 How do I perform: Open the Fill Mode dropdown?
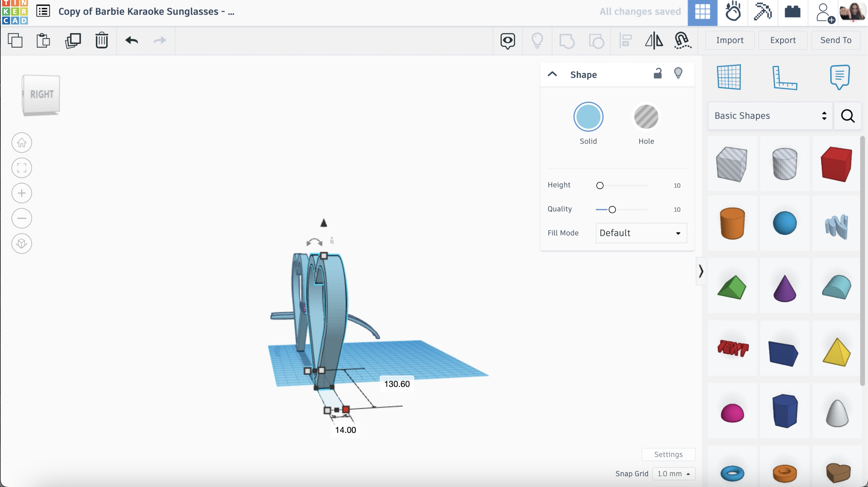pyautogui.click(x=640, y=233)
